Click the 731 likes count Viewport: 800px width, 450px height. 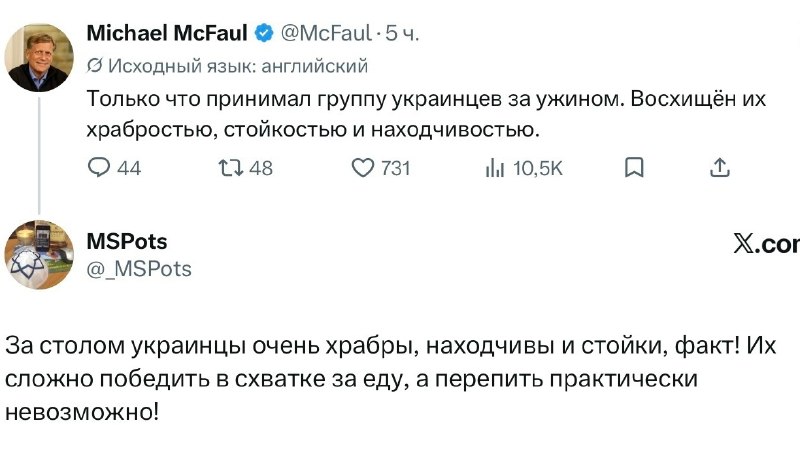395,168
